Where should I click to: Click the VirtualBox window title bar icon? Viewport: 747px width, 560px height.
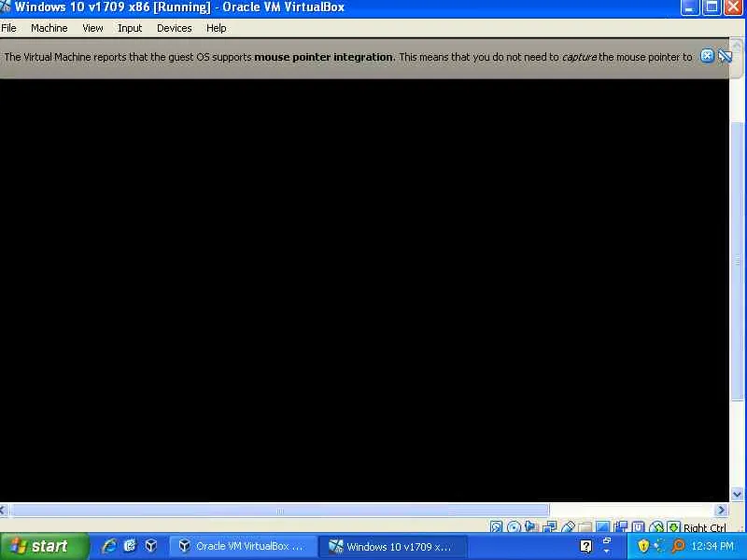coord(6,7)
